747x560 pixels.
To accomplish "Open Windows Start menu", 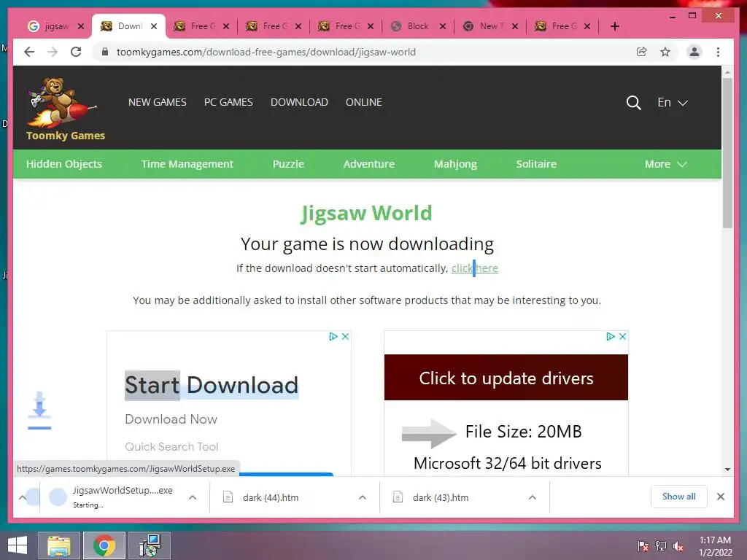I will pyautogui.click(x=18, y=545).
